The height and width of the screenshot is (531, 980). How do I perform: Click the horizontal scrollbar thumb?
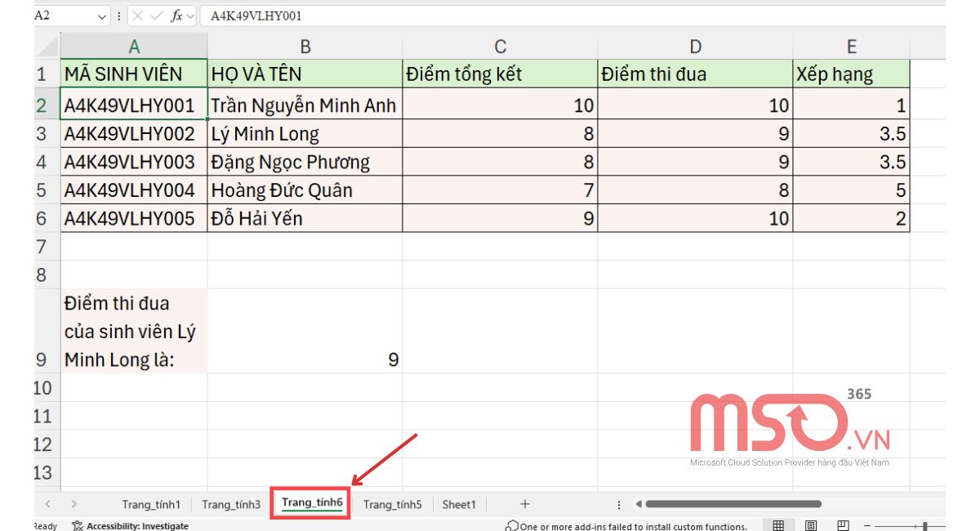733,504
